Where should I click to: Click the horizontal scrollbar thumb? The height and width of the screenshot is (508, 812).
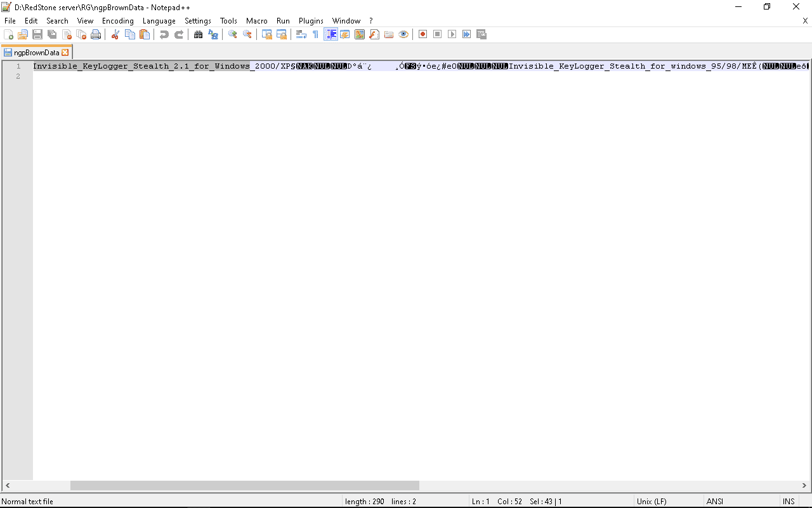pos(245,486)
